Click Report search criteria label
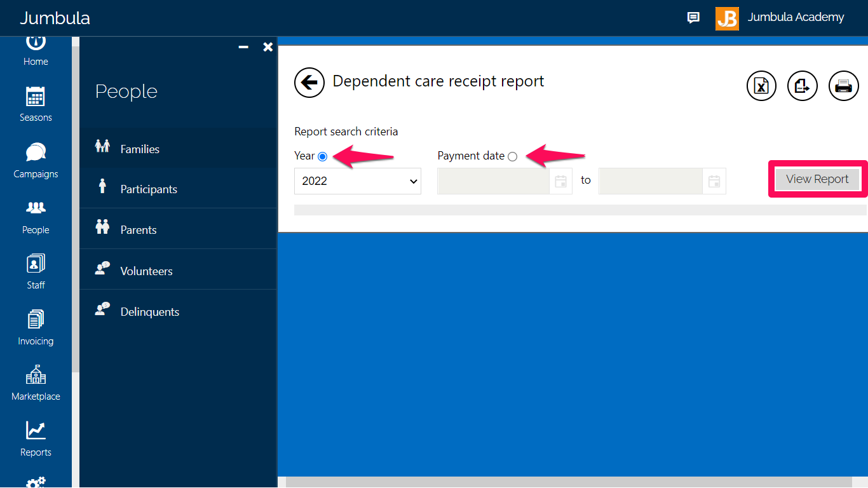Screen dimensions: 868x488 (346, 132)
